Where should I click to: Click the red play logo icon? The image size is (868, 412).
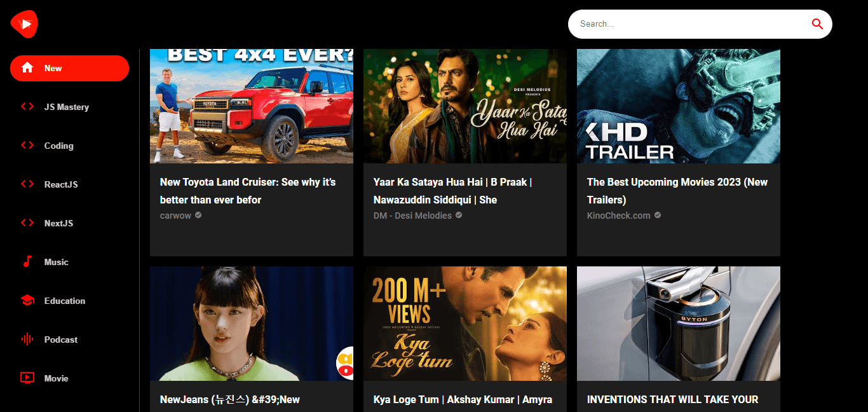tap(24, 24)
